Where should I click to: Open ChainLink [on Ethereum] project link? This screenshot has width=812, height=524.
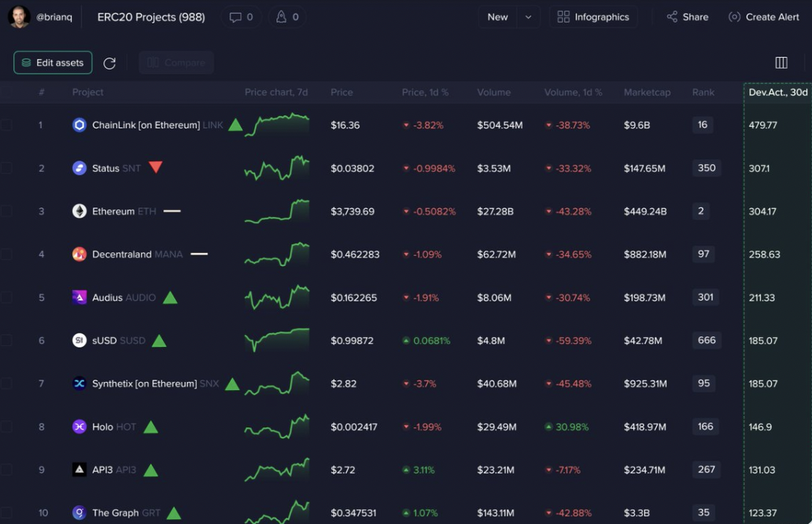(146, 125)
